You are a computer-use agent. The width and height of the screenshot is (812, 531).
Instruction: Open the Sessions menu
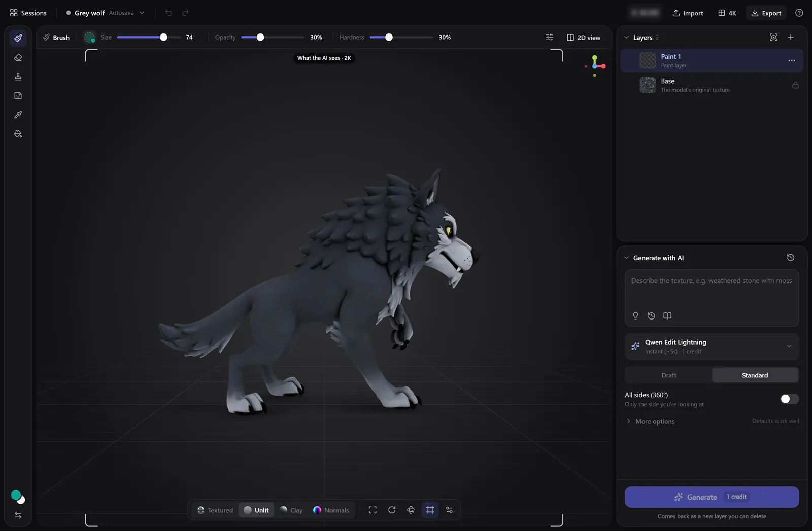coord(28,13)
